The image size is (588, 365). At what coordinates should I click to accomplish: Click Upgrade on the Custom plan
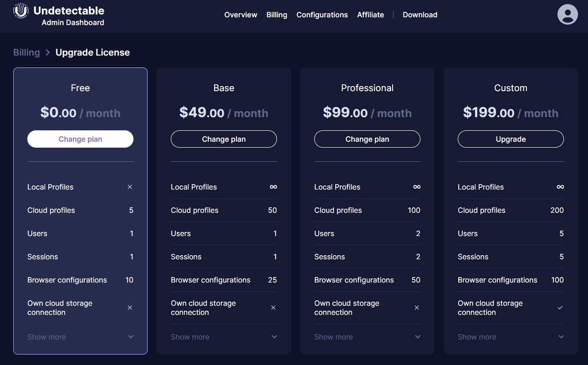click(x=511, y=139)
